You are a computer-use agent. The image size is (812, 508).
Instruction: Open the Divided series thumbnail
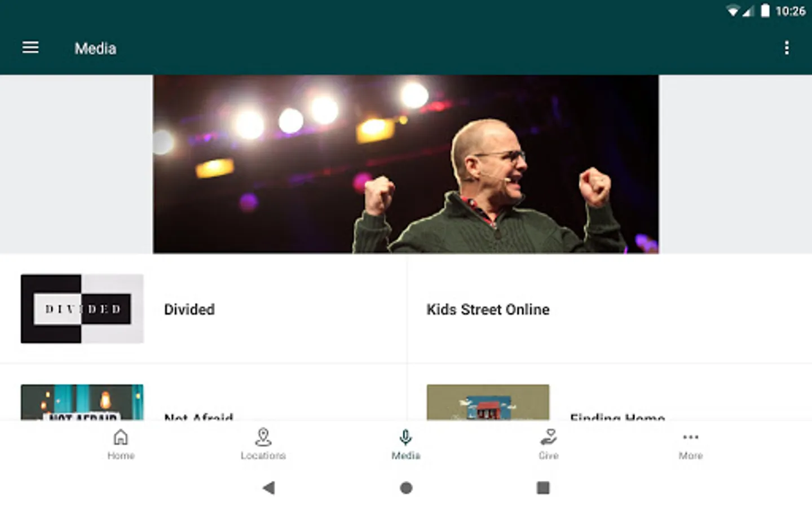[x=82, y=309]
